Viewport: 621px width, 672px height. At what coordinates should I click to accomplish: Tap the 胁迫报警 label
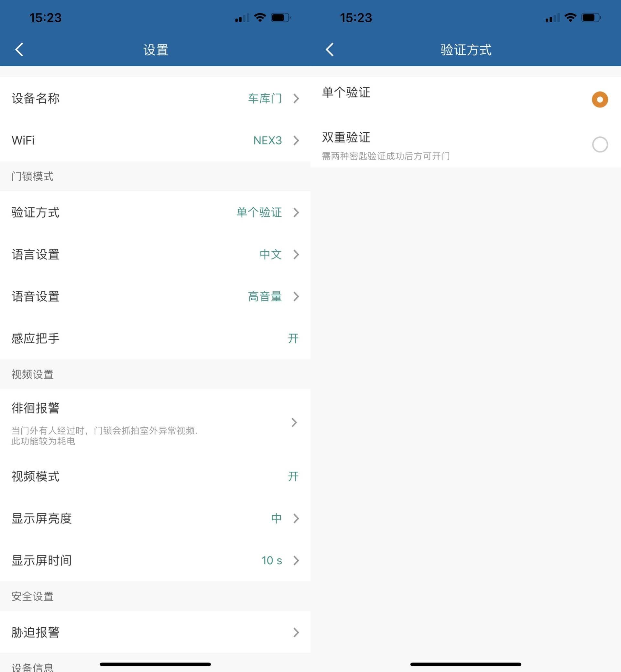[36, 632]
